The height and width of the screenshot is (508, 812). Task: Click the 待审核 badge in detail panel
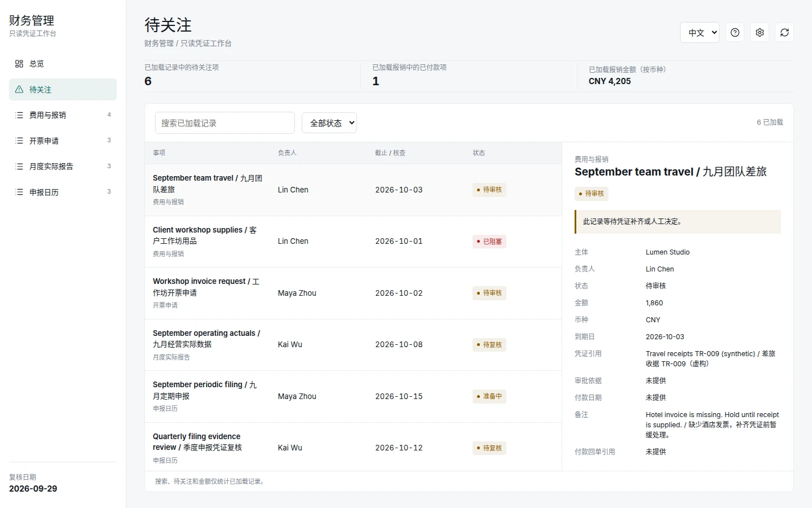592,194
